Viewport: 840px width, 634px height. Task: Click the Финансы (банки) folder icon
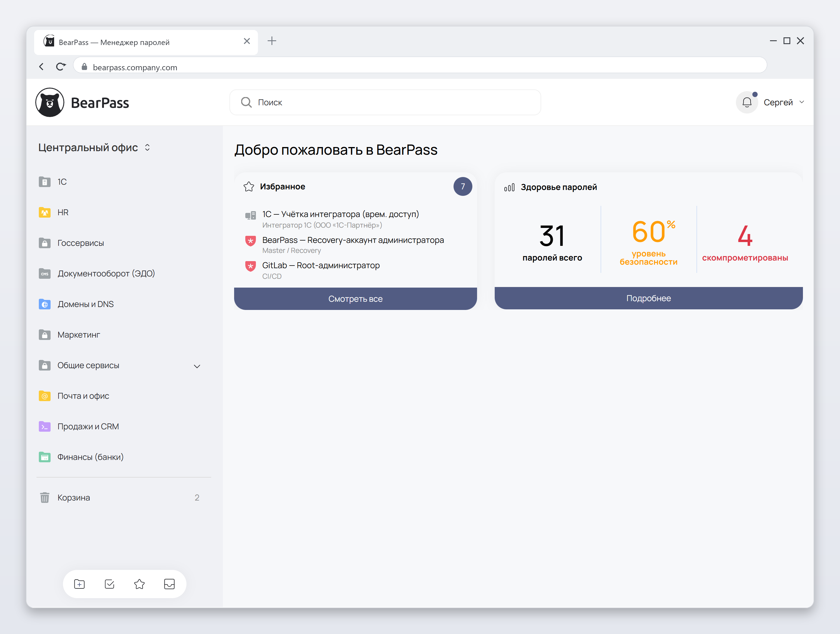pyautogui.click(x=45, y=457)
